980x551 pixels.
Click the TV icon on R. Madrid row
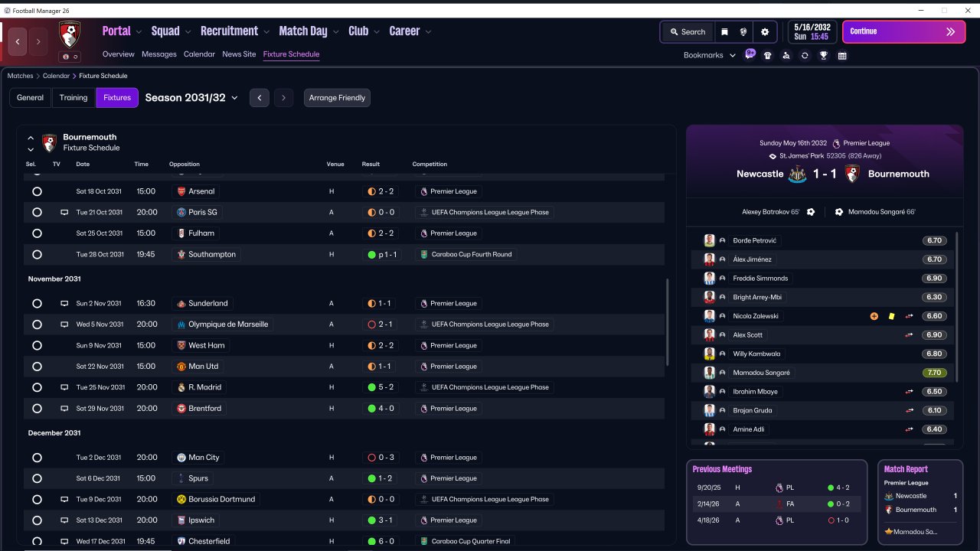64,387
